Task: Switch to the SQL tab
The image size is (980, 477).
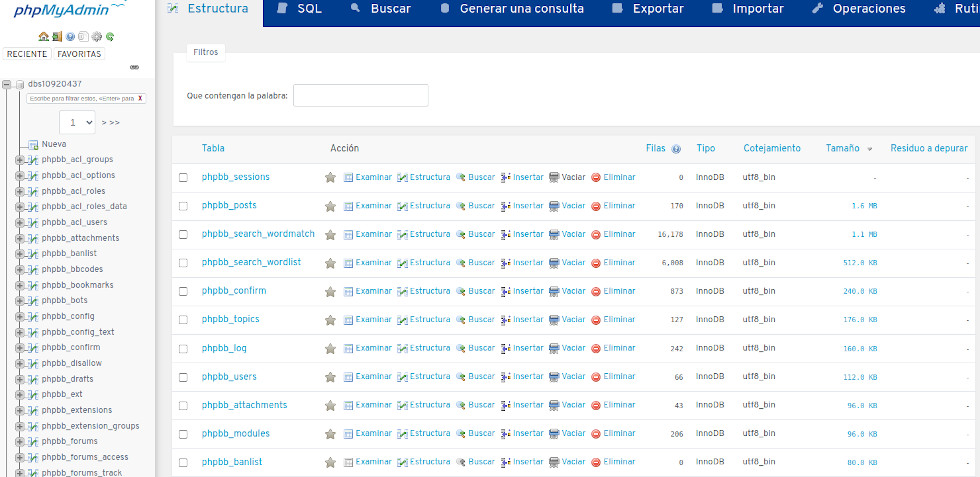Action: tap(301, 9)
